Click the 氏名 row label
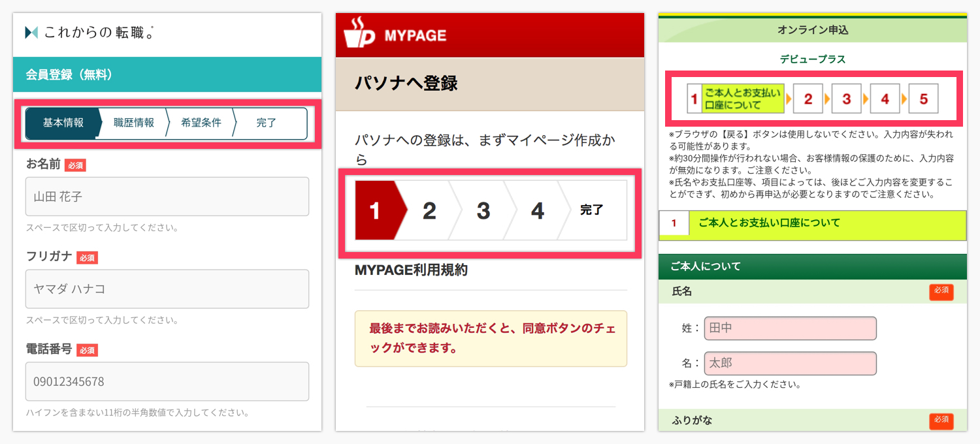980x444 pixels. [682, 292]
